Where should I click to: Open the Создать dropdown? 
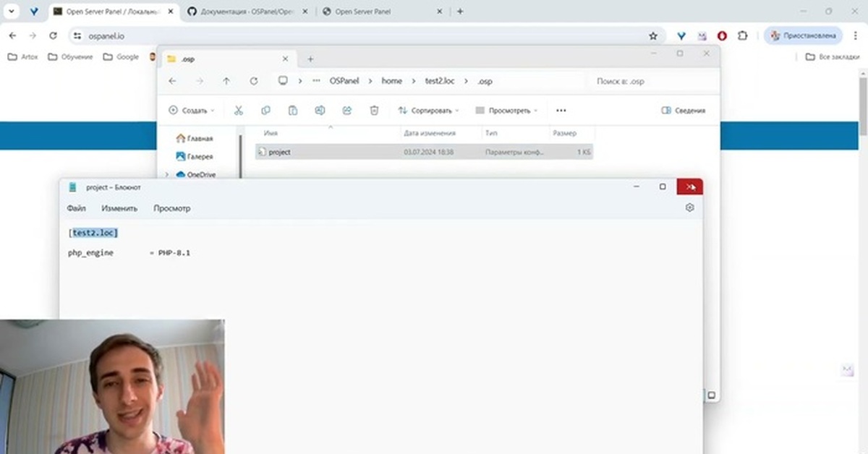(192, 111)
